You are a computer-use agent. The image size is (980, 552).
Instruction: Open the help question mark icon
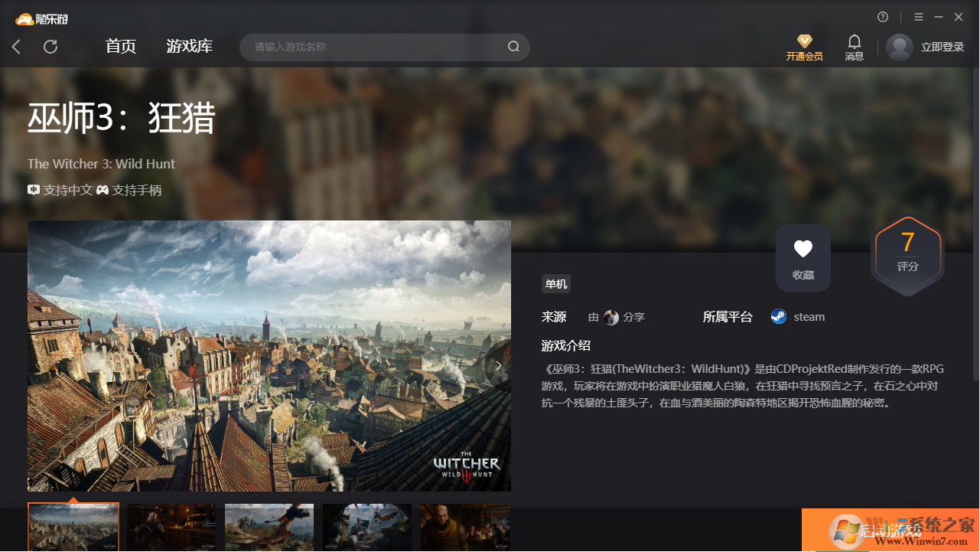tap(883, 17)
